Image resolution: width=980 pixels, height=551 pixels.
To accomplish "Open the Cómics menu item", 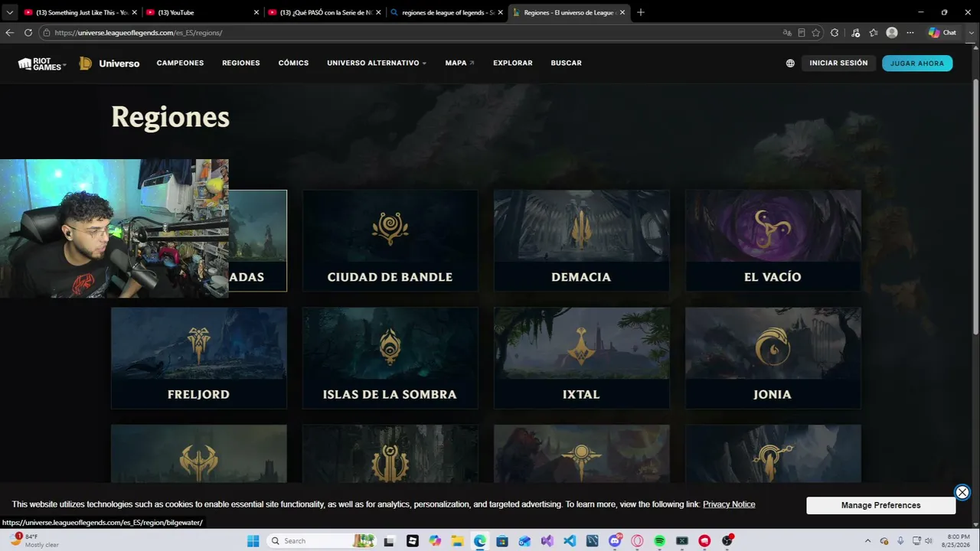I will 293,64.
